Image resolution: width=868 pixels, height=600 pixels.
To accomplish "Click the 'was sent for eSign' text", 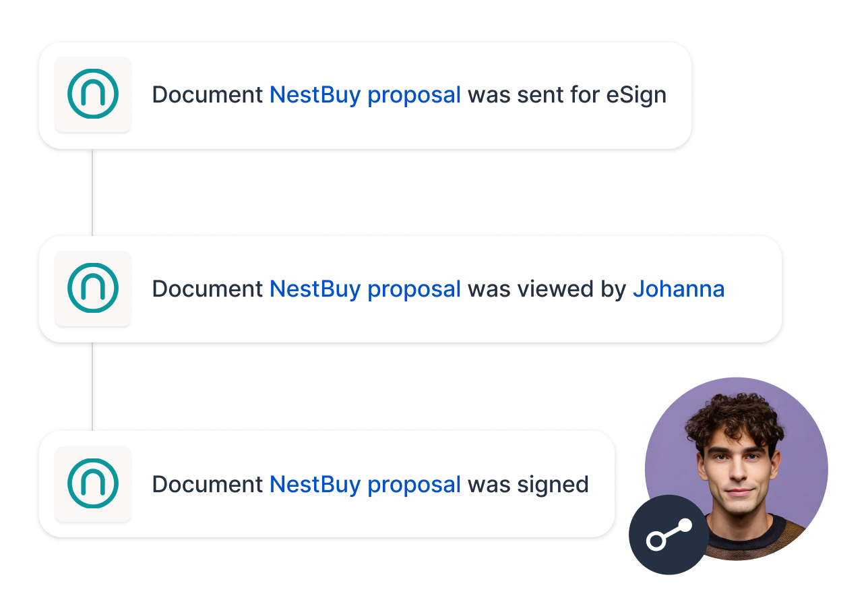I will point(567,95).
